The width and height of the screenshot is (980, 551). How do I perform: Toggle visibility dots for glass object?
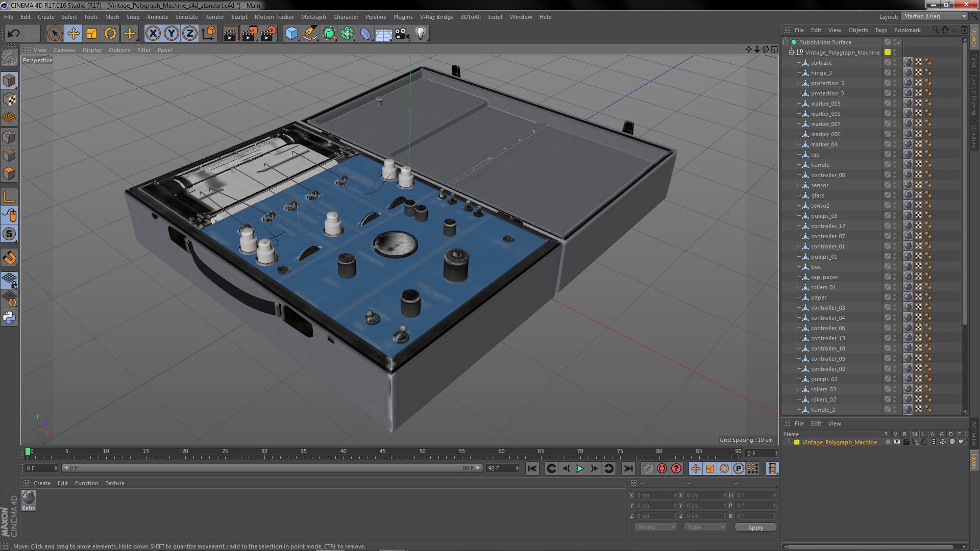coord(894,195)
